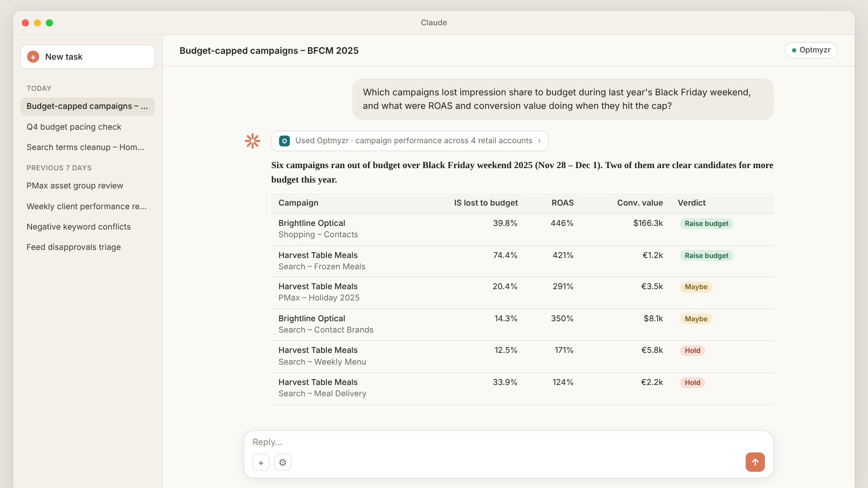Click the €5.8k conversion value cell
Viewport: 868px width, 488px height.
click(652, 350)
